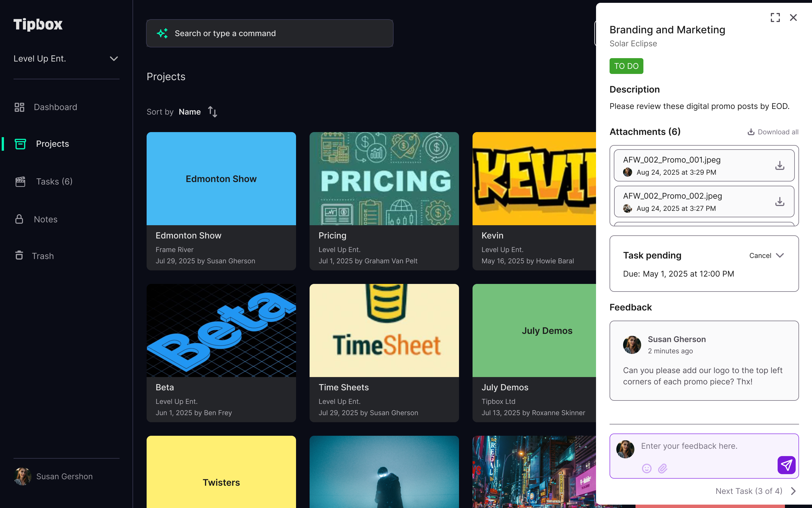
Task: Click the Susan Gherson name in Feedback
Action: point(677,339)
